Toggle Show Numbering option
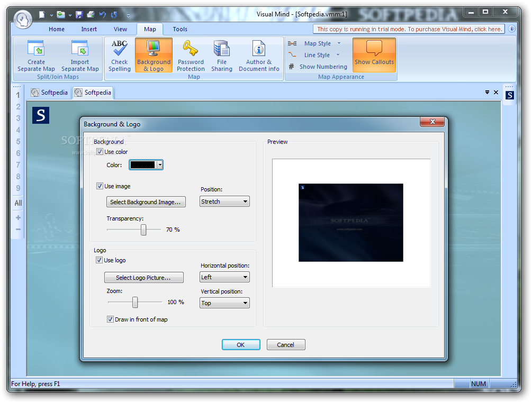The height and width of the screenshot is (403, 532). pos(318,67)
